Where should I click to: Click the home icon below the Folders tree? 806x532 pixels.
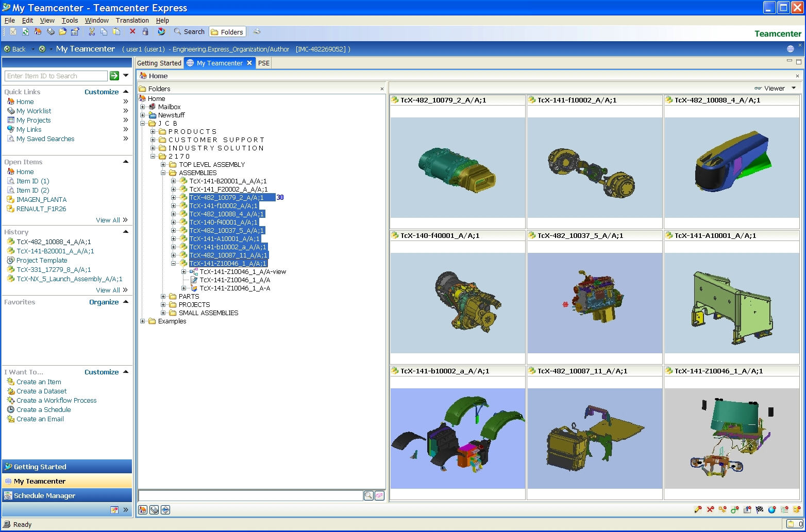coord(143,510)
